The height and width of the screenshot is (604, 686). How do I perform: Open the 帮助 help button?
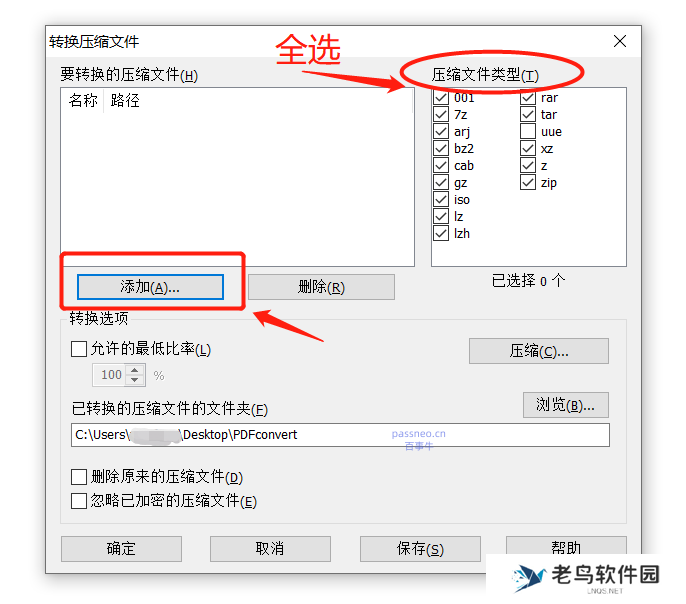(566, 546)
